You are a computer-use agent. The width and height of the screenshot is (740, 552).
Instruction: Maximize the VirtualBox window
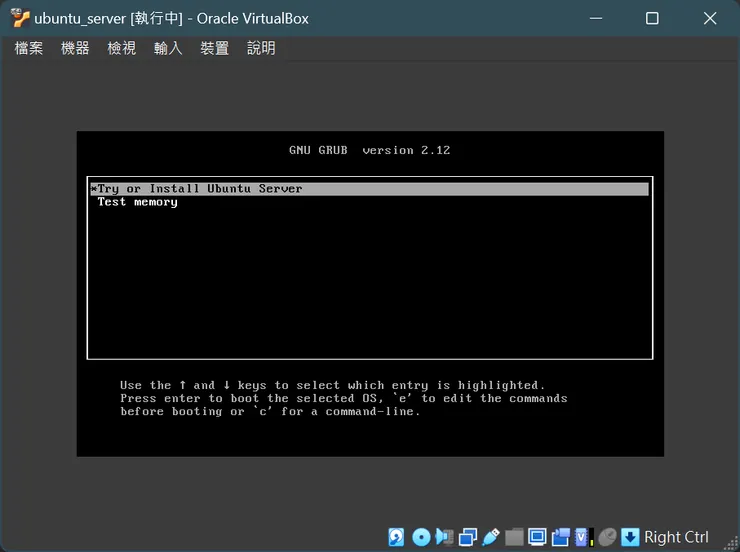point(652,18)
